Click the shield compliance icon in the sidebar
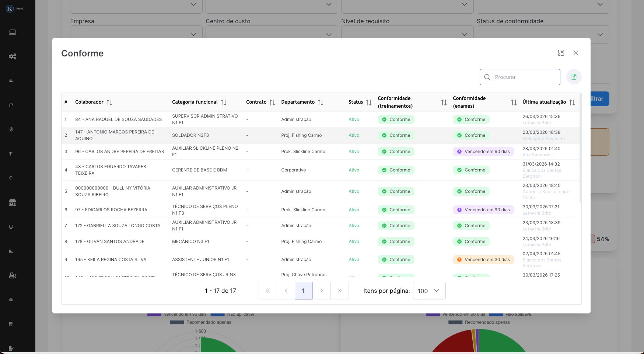644x354 pixels. coord(11,129)
